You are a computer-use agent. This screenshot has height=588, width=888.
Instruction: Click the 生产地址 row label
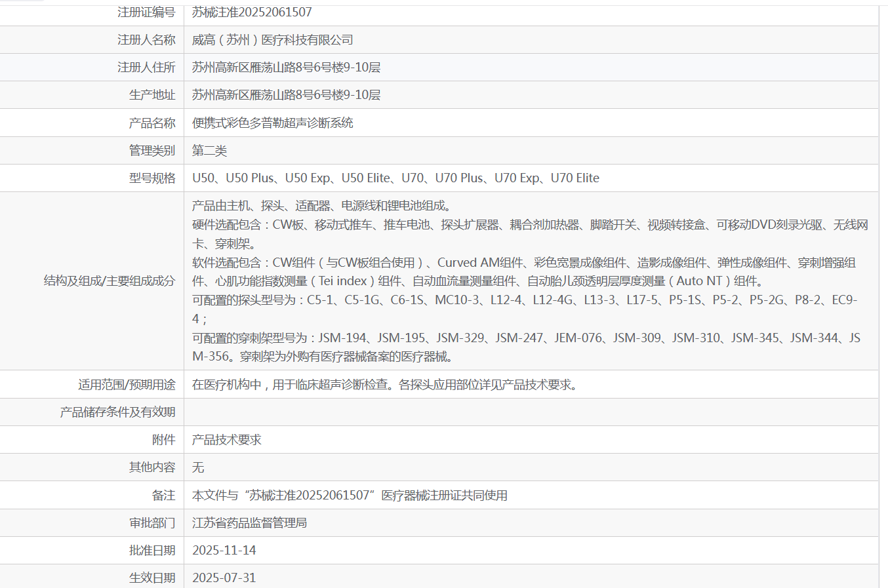point(152,95)
